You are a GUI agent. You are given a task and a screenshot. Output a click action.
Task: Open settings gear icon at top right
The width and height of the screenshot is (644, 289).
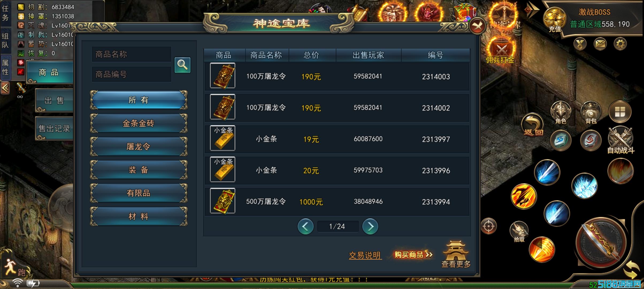[620, 44]
